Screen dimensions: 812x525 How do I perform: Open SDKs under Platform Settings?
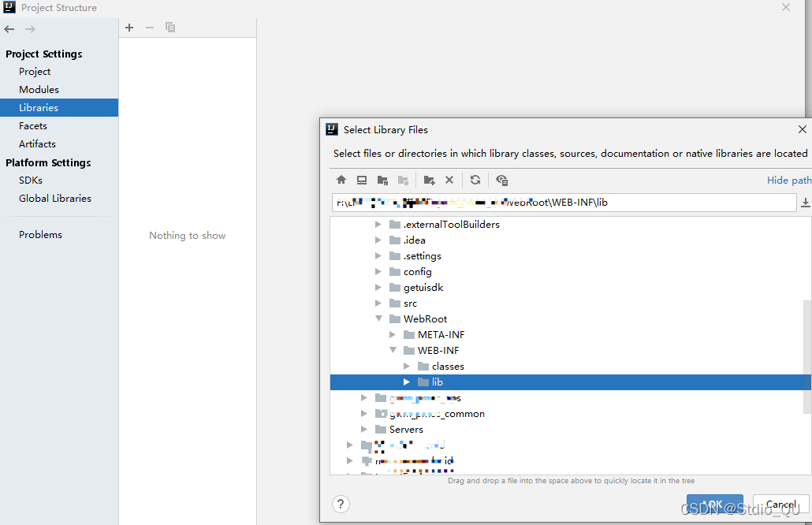pos(31,181)
